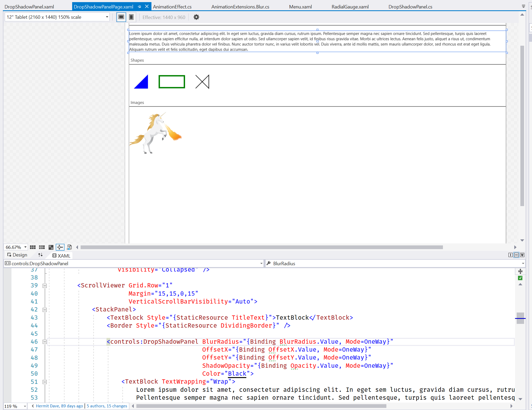Toggle the snap grid icon in designer toolbar
The image size is (532, 410).
click(33, 247)
